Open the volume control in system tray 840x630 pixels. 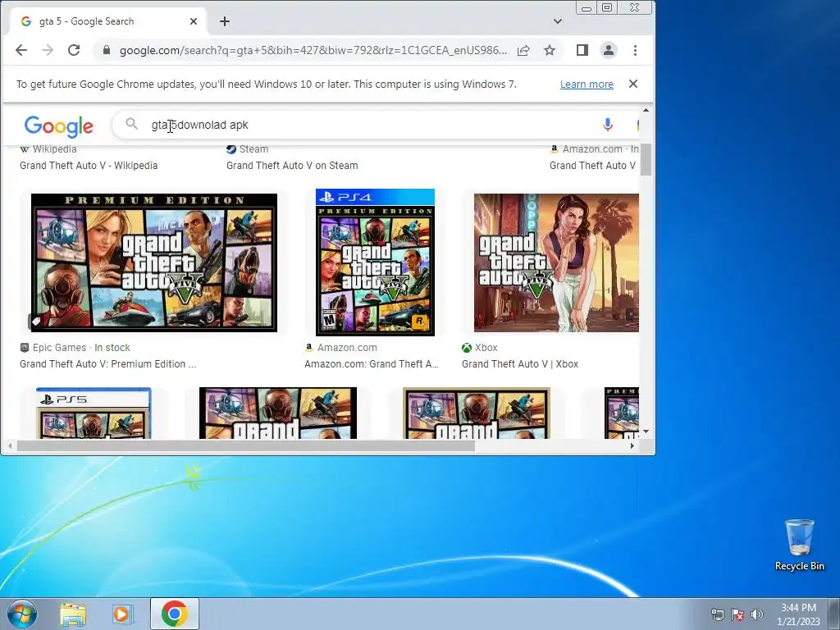pyautogui.click(x=757, y=614)
